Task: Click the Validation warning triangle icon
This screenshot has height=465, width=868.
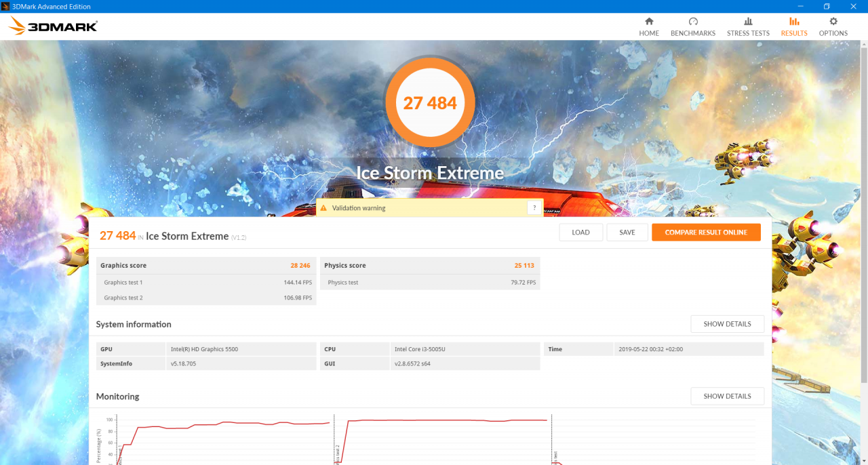Action: 323,208
